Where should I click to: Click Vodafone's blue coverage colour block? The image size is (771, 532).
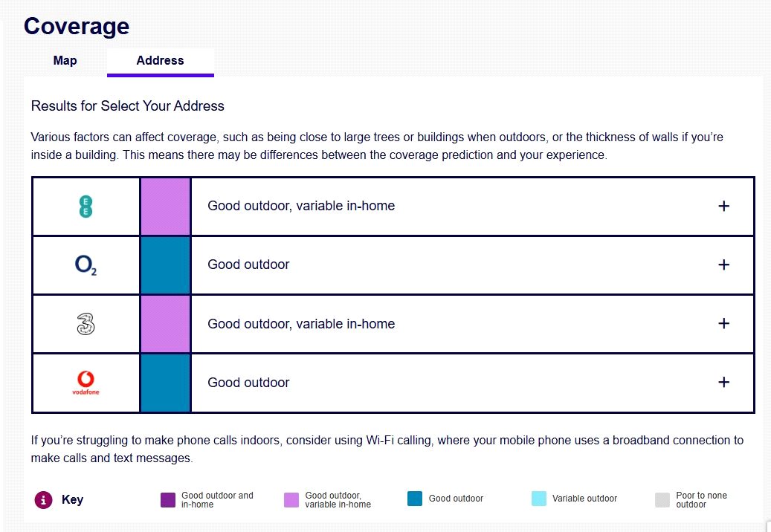click(165, 383)
